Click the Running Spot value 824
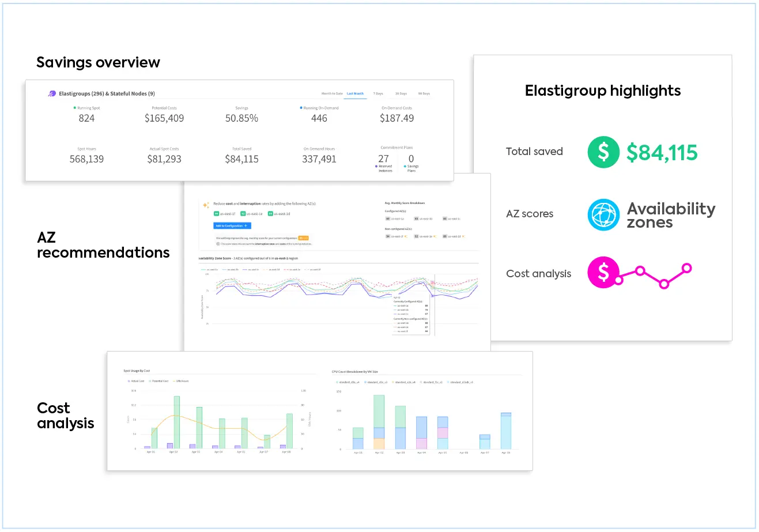Screen dimensions: 759x532 point(86,118)
